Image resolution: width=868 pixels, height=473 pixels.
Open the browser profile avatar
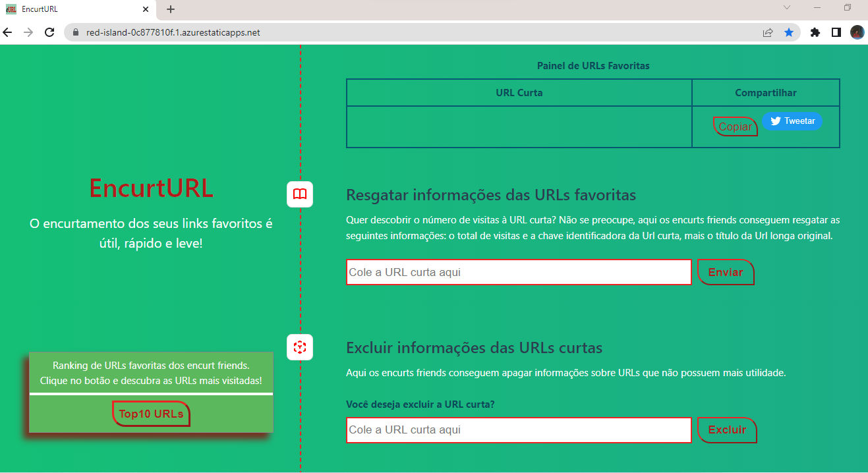click(x=857, y=32)
